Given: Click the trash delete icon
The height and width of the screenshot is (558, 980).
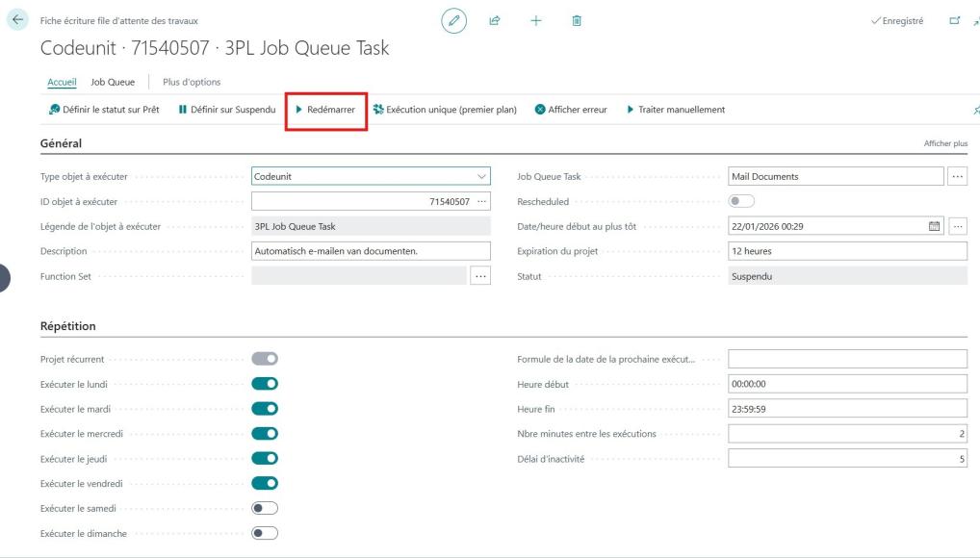Looking at the screenshot, I should coord(575,21).
